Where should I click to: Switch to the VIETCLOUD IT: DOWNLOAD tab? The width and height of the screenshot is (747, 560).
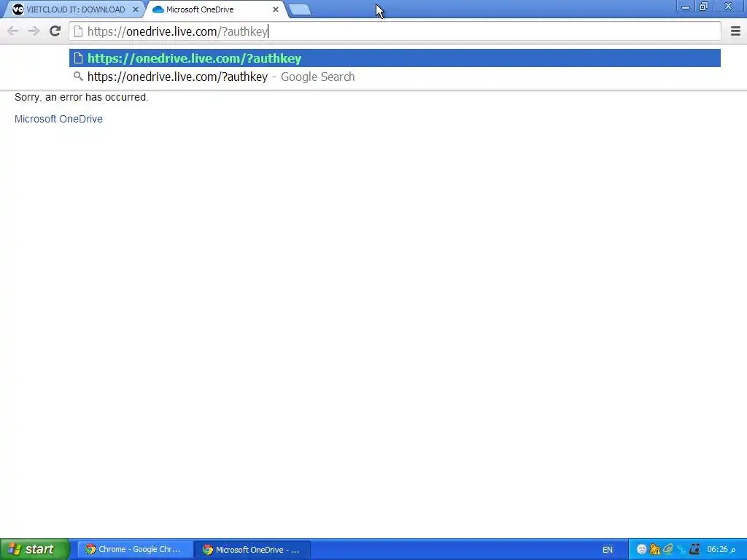coord(75,9)
